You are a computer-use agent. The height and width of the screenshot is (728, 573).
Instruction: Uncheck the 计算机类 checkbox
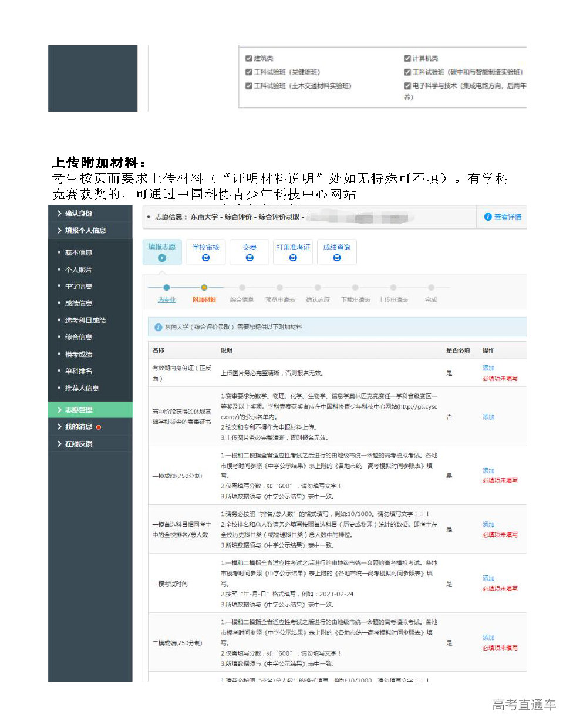407,58
